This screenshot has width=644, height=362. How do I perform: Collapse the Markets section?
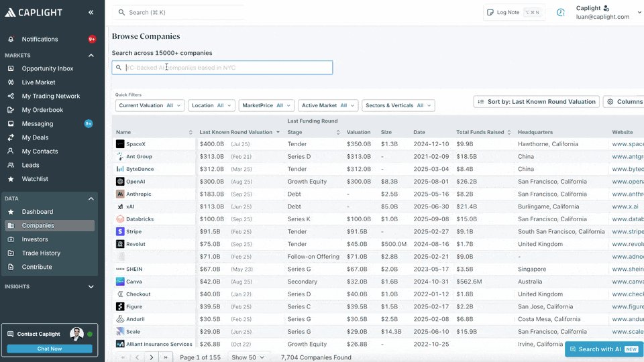[91, 56]
